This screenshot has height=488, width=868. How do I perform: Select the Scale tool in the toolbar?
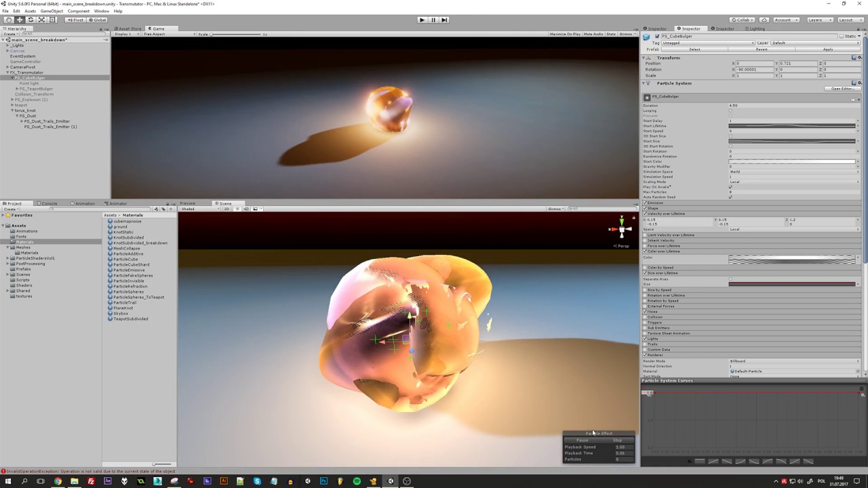click(41, 20)
